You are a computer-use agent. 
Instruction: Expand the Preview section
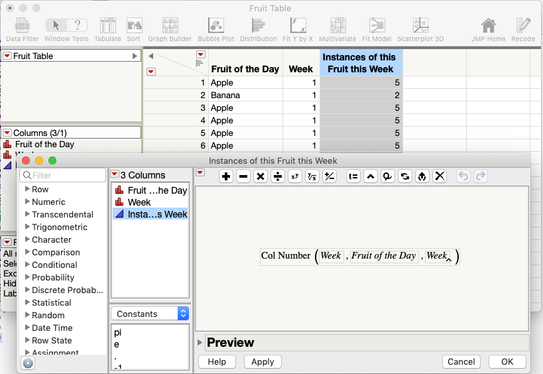200,342
